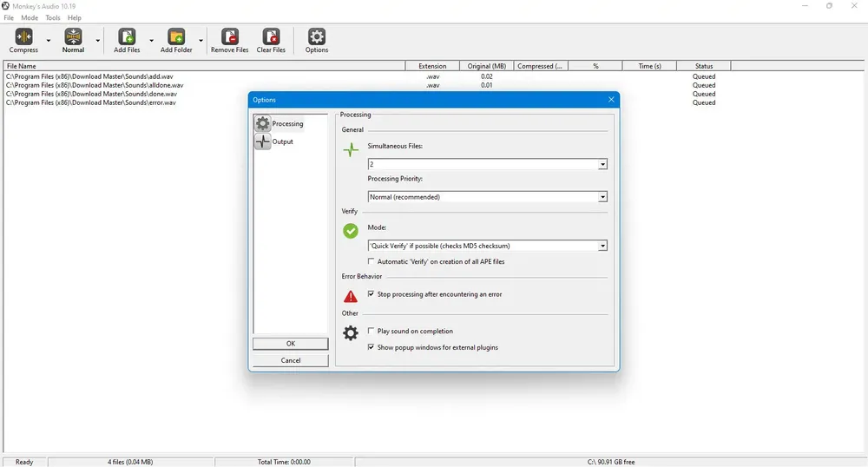Click Queued status of add.wav
Screen dimensions: 868x467
[704, 76]
